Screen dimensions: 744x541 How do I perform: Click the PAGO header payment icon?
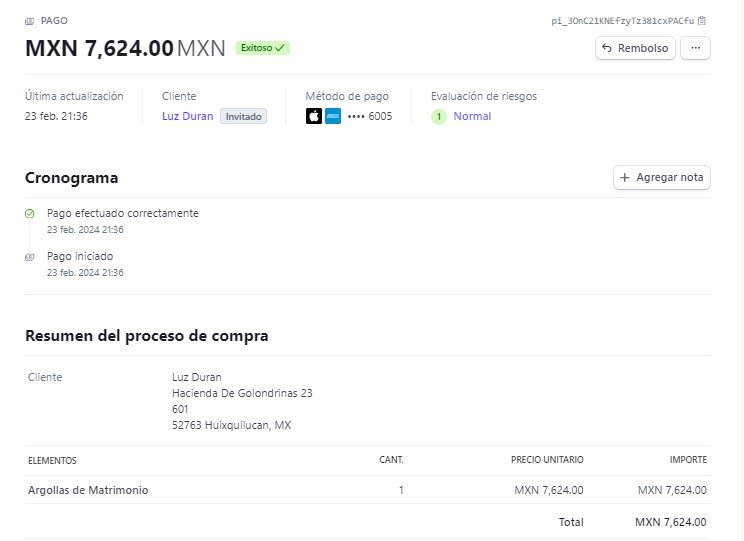pyautogui.click(x=29, y=21)
